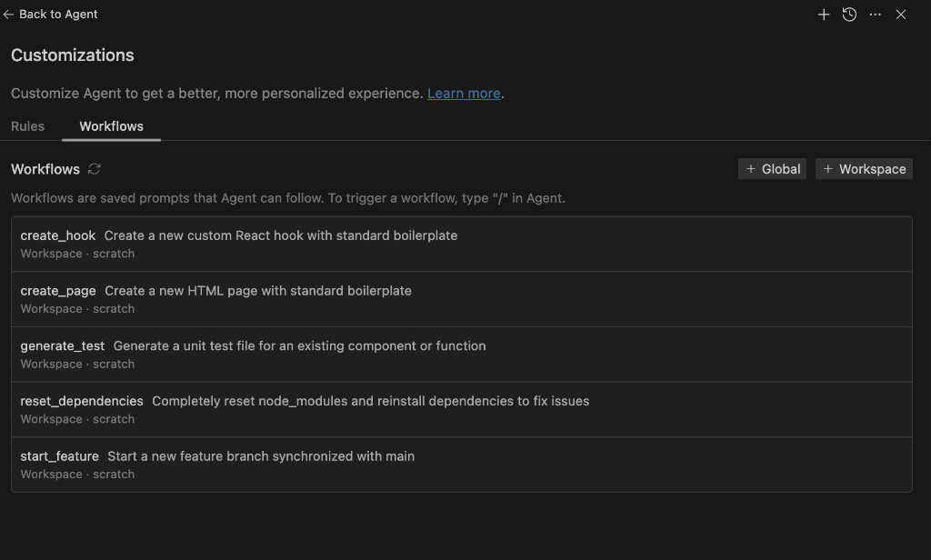Viewport: 931px width, 560px height.
Task: Click description 'Start a new feature branch synchronized with main'
Action: (261, 456)
